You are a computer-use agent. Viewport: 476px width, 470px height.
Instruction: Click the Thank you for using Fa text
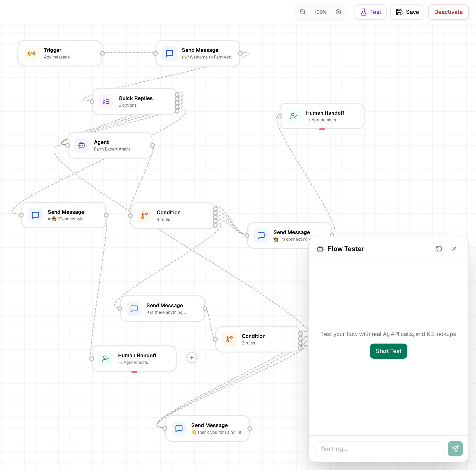(216, 432)
